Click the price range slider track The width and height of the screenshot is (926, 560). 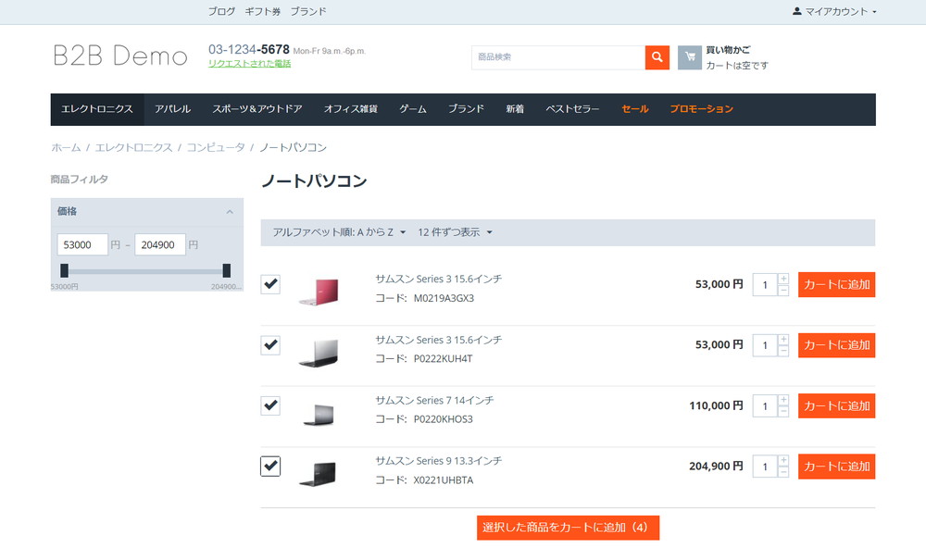pyautogui.click(x=145, y=271)
